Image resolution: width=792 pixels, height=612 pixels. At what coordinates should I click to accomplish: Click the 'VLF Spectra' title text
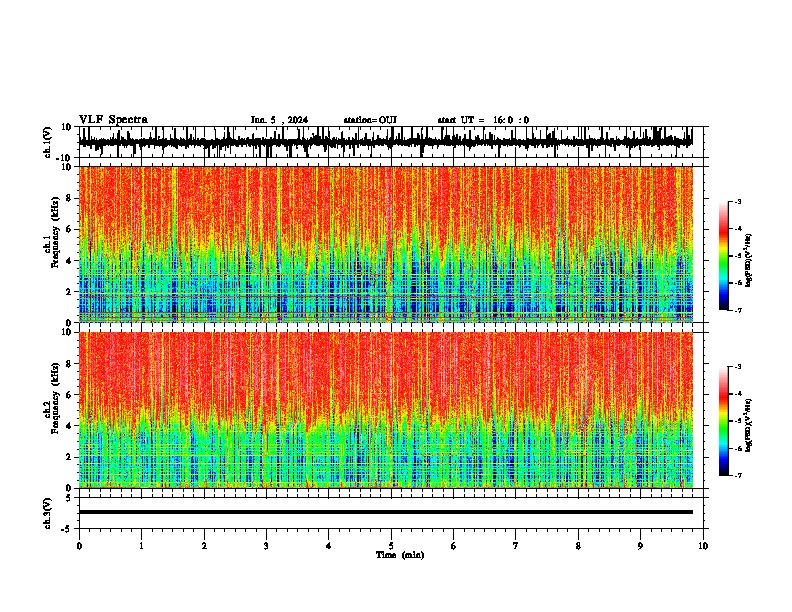coord(113,120)
